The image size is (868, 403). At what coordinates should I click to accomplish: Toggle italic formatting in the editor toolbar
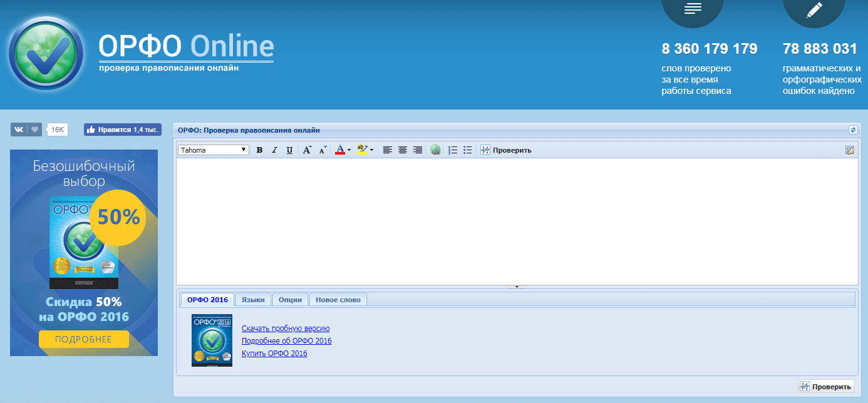[x=274, y=150]
